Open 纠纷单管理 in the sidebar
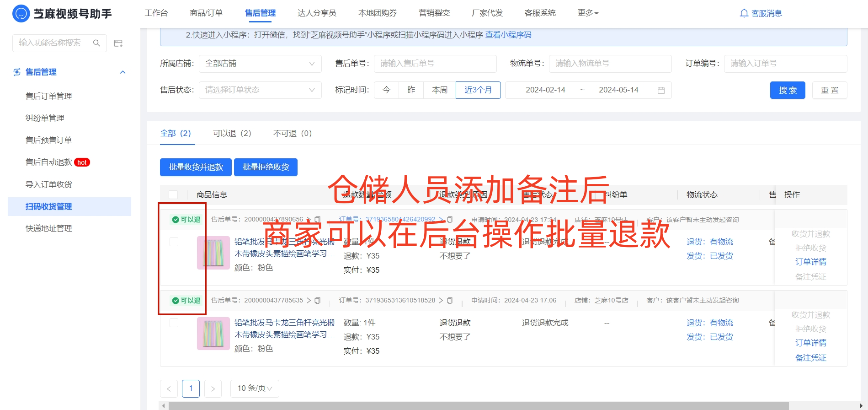The image size is (868, 410). 45,118
